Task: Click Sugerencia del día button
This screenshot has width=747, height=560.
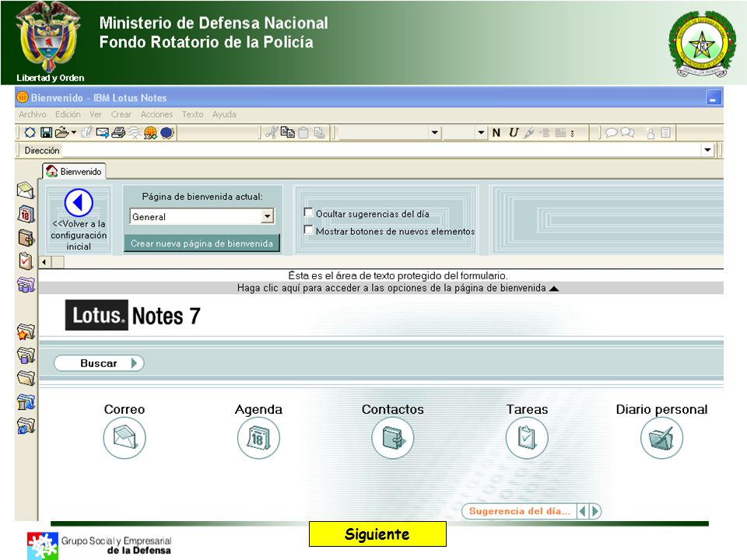Action: [x=519, y=511]
